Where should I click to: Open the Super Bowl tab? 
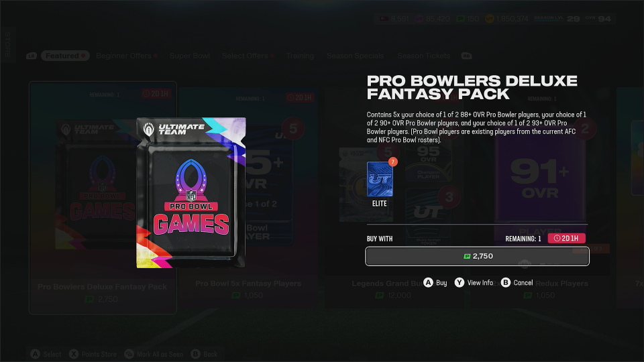[x=190, y=56]
